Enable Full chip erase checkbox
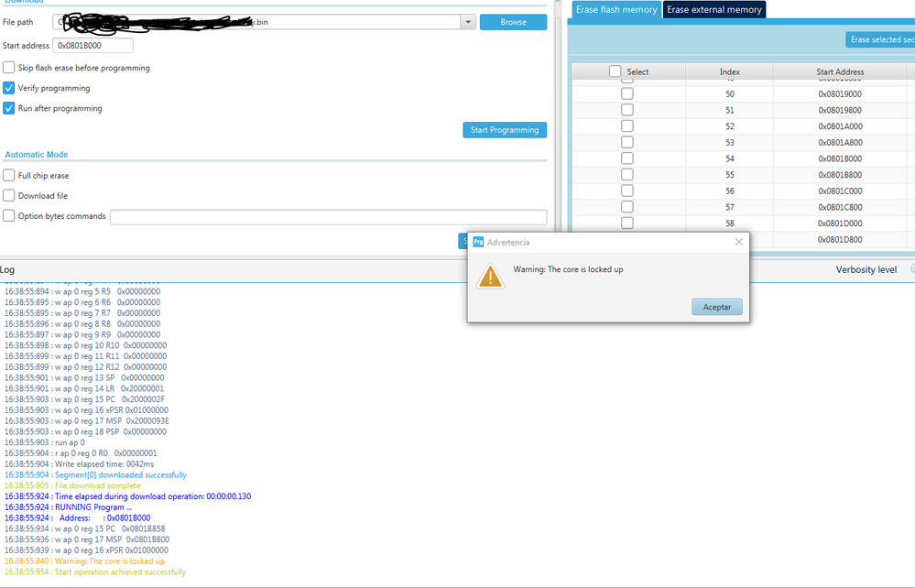915x588 pixels. click(x=9, y=176)
